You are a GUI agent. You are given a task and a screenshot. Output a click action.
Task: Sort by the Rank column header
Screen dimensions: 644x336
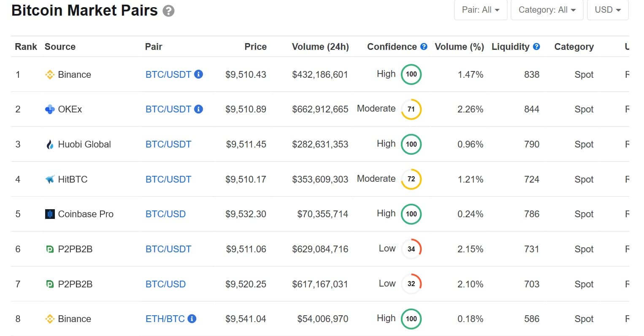tap(26, 46)
